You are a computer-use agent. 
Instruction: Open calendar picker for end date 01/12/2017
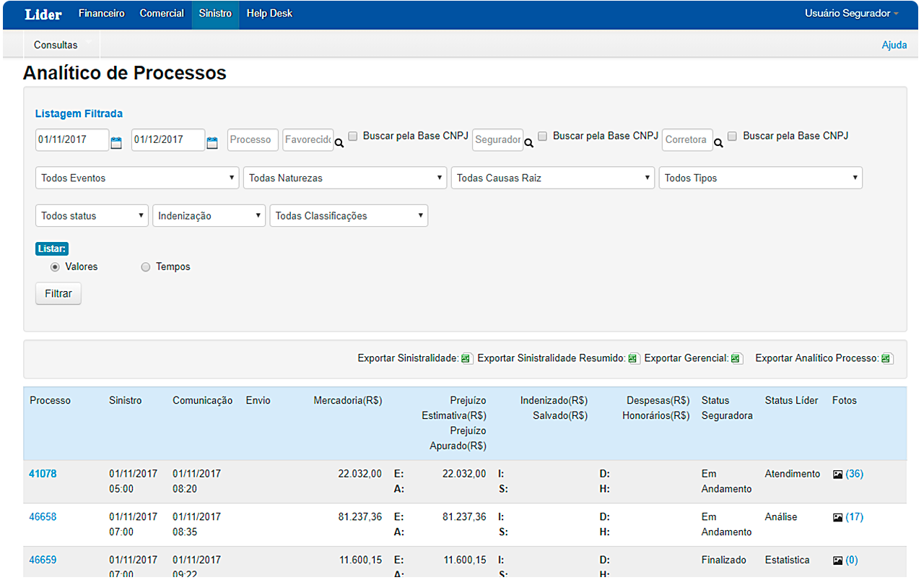point(212,143)
